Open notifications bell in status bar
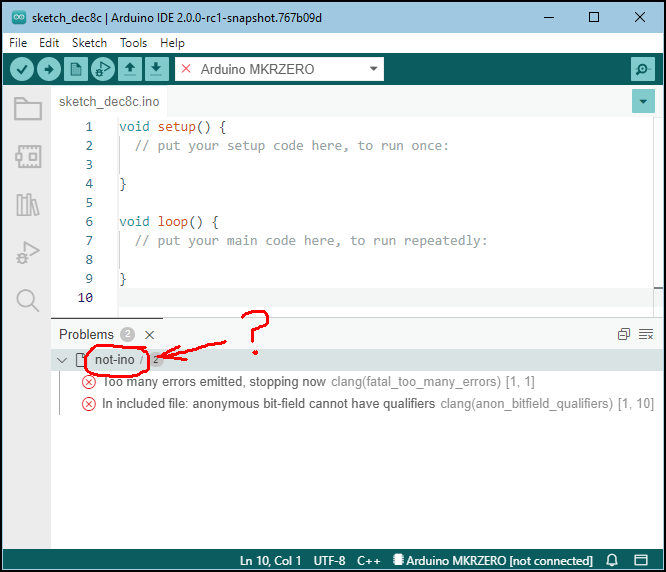This screenshot has height=572, width=666. click(612, 561)
